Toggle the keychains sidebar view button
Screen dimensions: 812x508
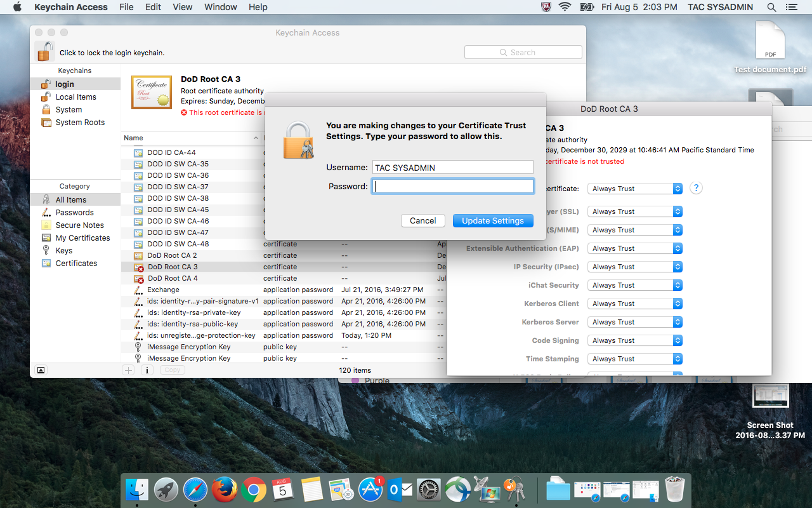point(41,370)
